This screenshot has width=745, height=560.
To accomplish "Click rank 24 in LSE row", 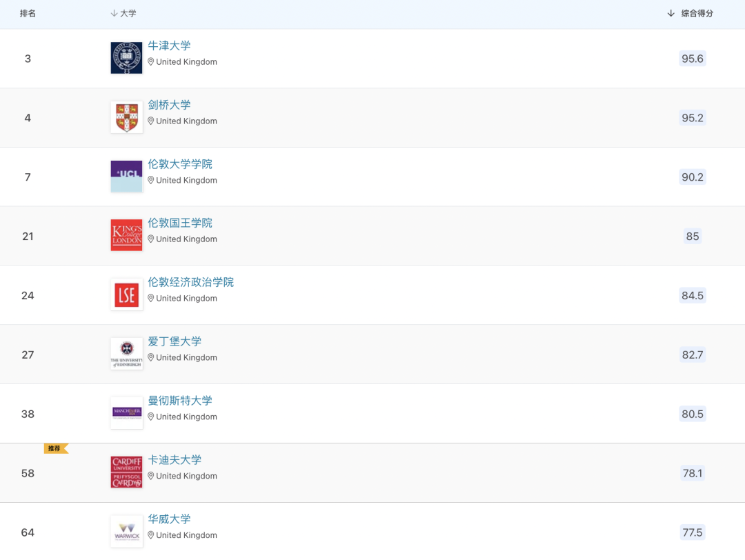I will coord(28,295).
